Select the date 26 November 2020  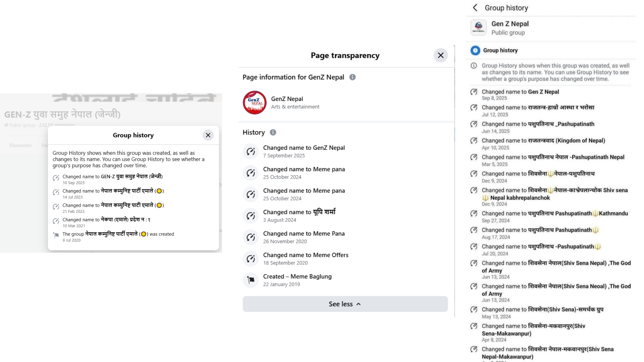(285, 241)
